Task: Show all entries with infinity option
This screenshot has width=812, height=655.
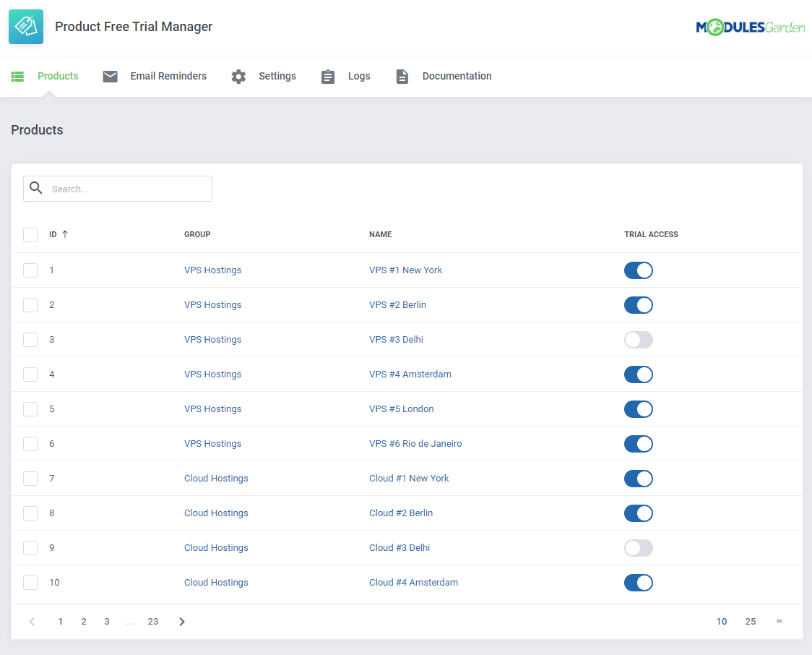Action: (779, 621)
